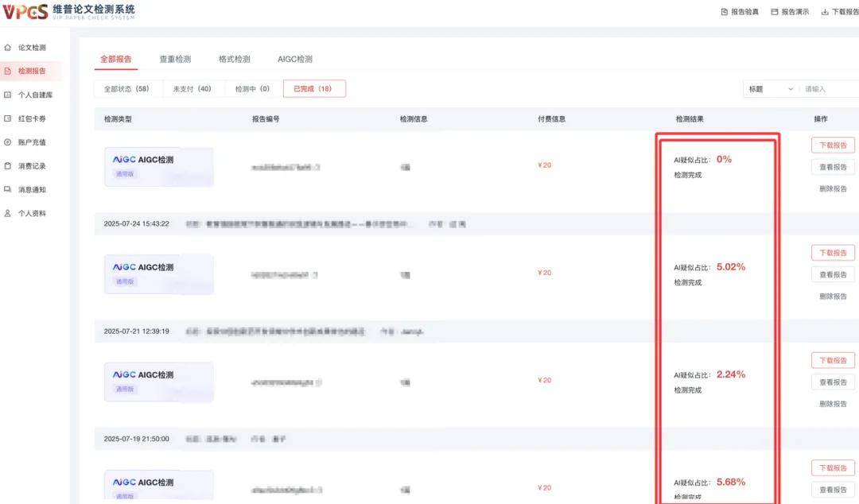Switch to the 重复检测 tab
859x504 pixels.
[174, 58]
